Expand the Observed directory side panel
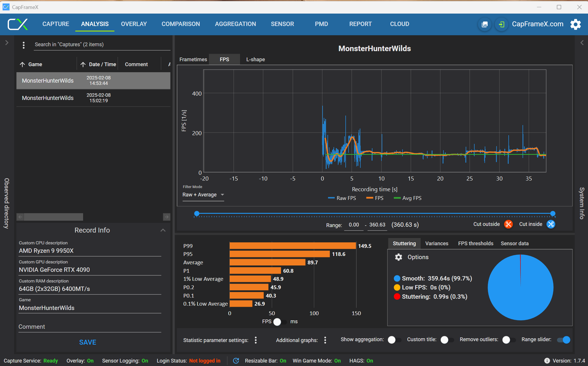This screenshot has height=366, width=588. (x=7, y=43)
